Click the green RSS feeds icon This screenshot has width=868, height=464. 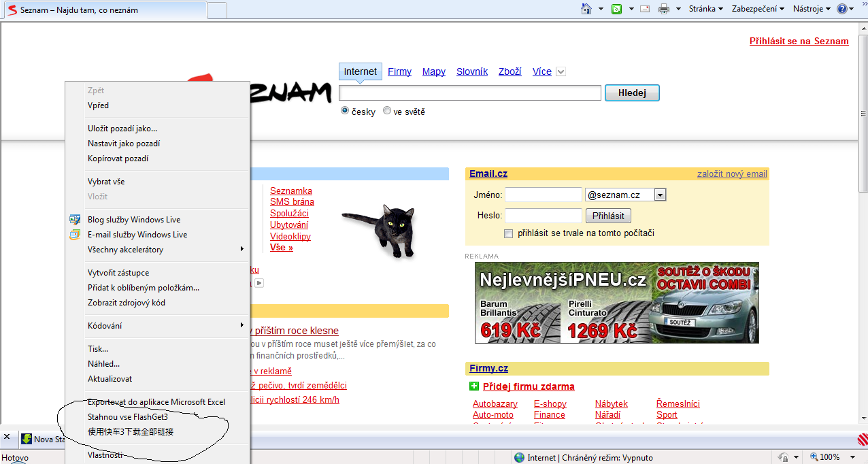616,9
